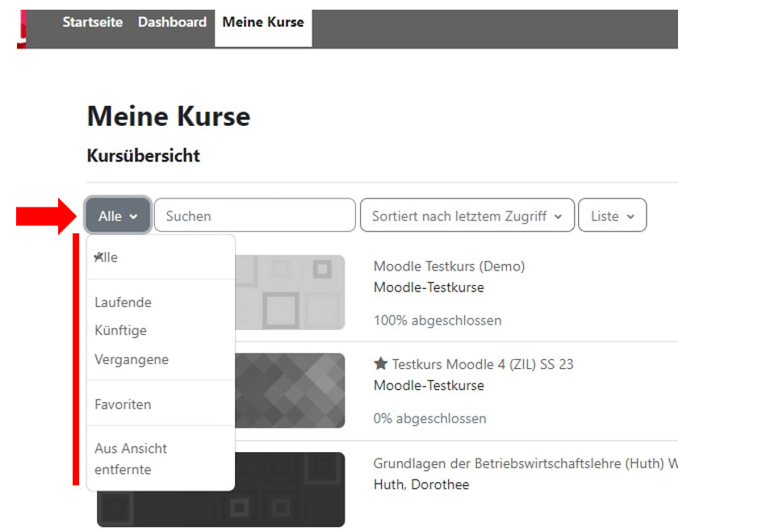Image resolution: width=762 pixels, height=532 pixels.
Task: Select the Meine Kurse tab
Action: pyautogui.click(x=263, y=22)
